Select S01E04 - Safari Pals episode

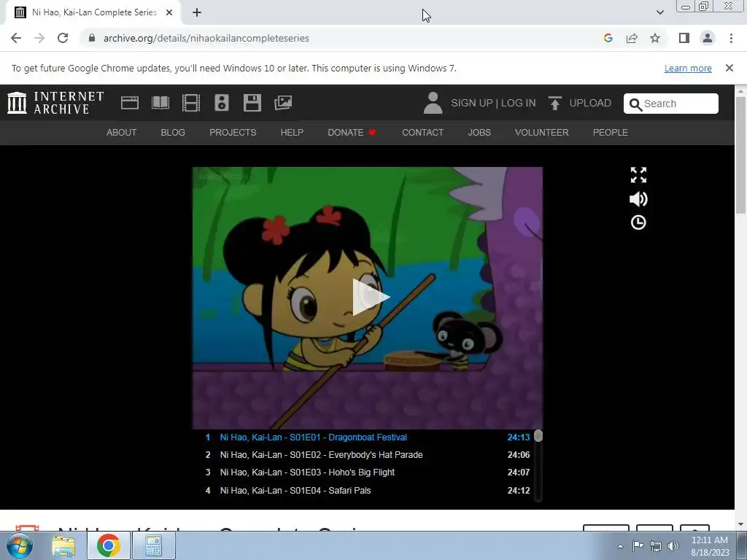point(368,491)
